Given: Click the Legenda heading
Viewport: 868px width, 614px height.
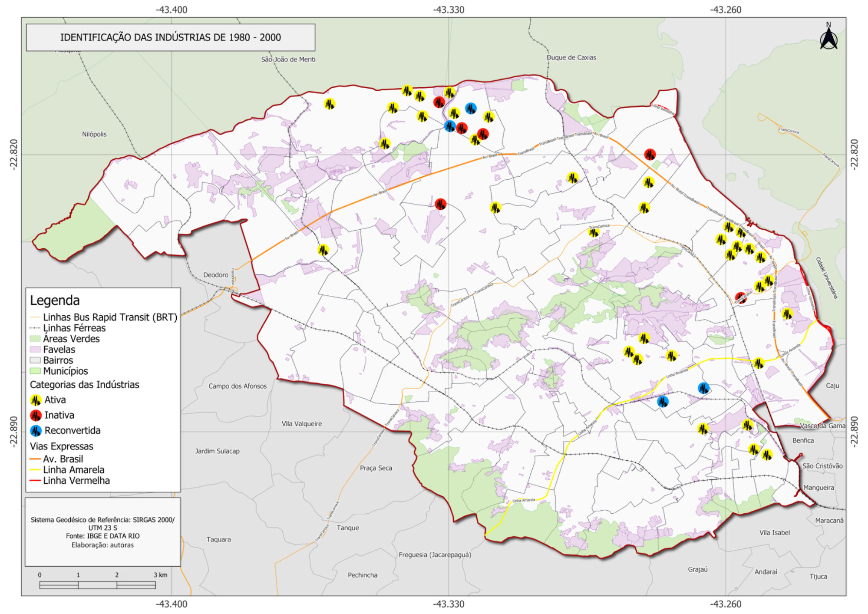Looking at the screenshot, I should (55, 300).
